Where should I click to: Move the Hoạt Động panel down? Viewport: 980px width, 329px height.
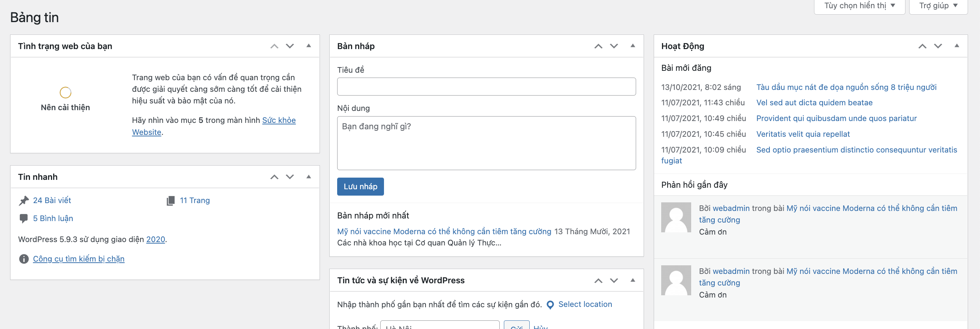coord(938,46)
